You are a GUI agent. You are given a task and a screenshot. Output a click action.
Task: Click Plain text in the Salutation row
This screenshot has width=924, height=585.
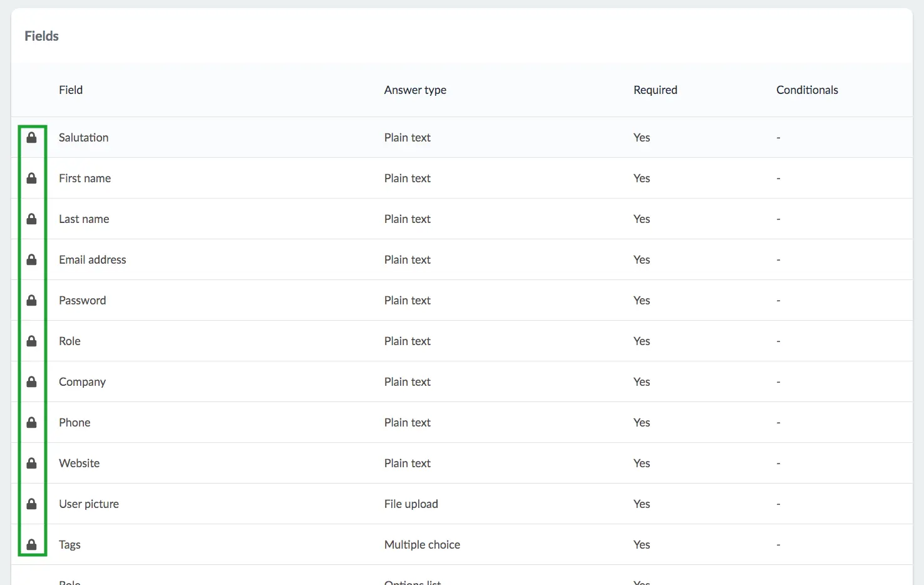[408, 137]
